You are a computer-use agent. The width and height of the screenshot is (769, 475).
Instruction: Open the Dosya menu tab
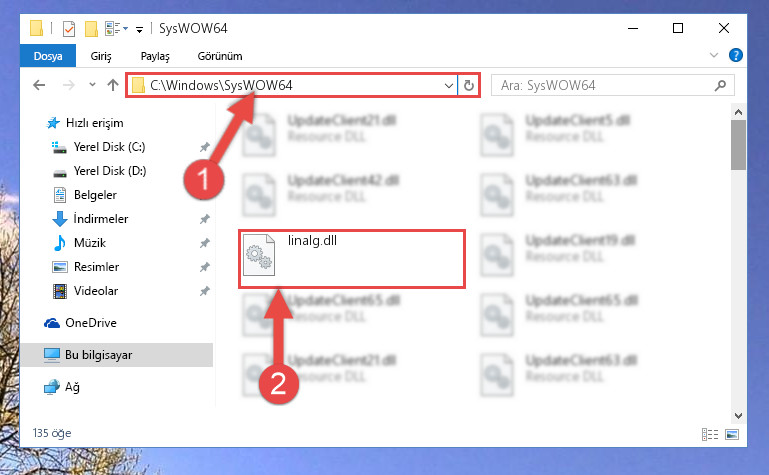click(x=48, y=56)
